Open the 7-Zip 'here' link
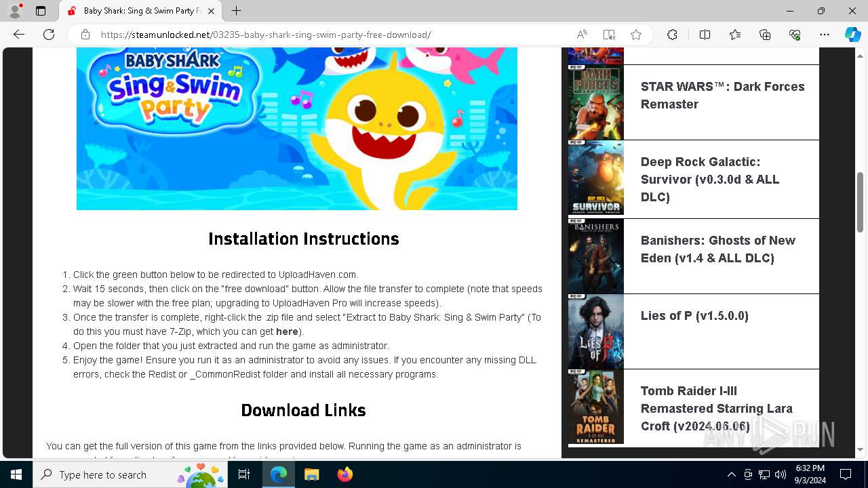868x488 pixels. click(x=287, y=331)
